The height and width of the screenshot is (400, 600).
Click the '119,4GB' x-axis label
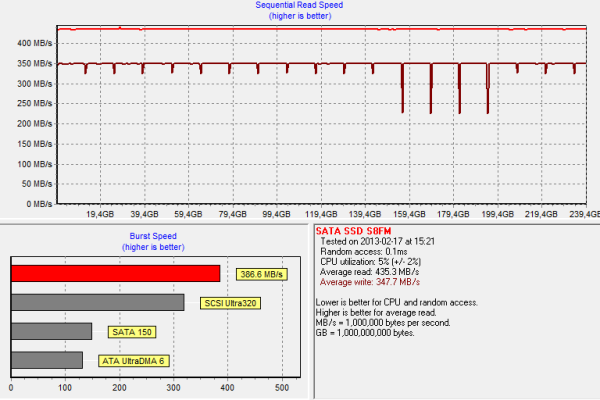click(x=321, y=214)
